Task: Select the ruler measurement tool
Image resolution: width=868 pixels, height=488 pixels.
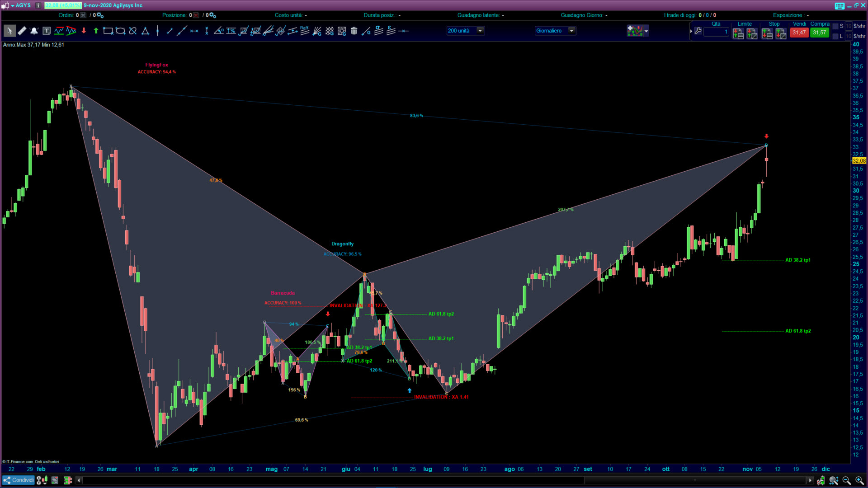Action: click(x=22, y=31)
